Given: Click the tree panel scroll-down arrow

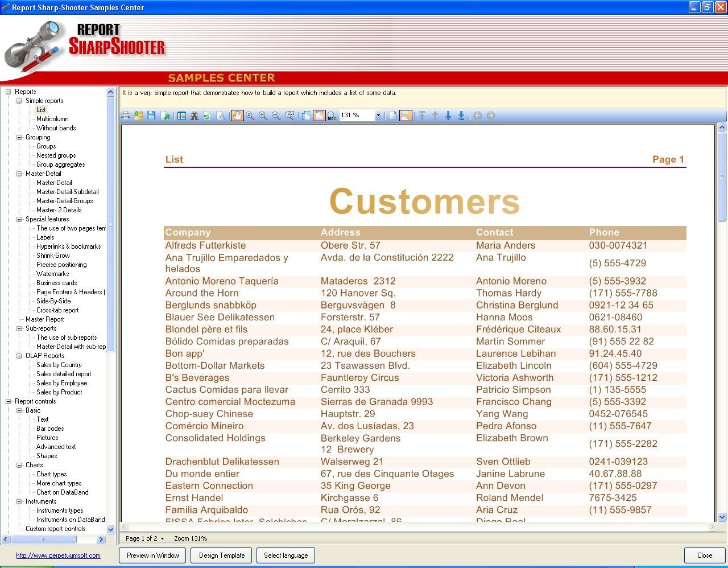Looking at the screenshot, I should pos(110,529).
